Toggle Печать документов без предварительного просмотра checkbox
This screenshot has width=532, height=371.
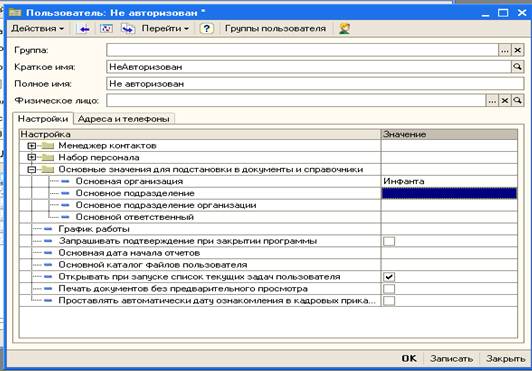click(x=389, y=289)
